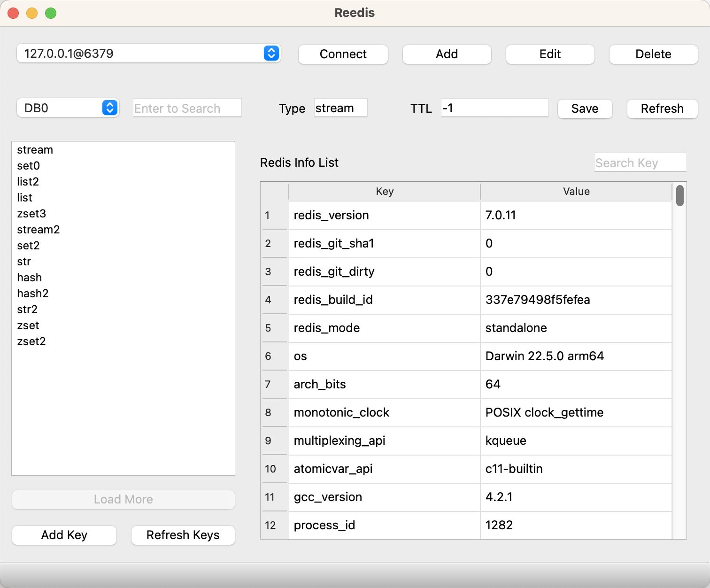Open the 127.0.0.1@6379 connection dropdown

(x=148, y=54)
